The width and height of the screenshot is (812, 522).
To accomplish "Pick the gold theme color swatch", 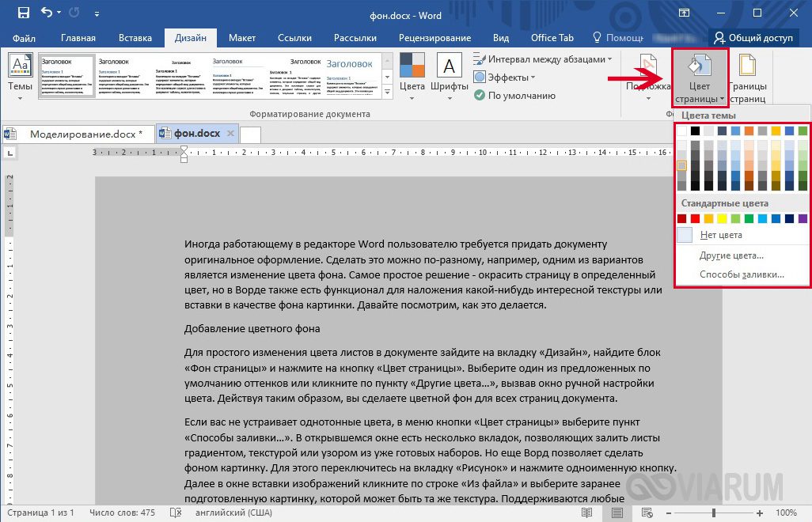I will click(776, 130).
